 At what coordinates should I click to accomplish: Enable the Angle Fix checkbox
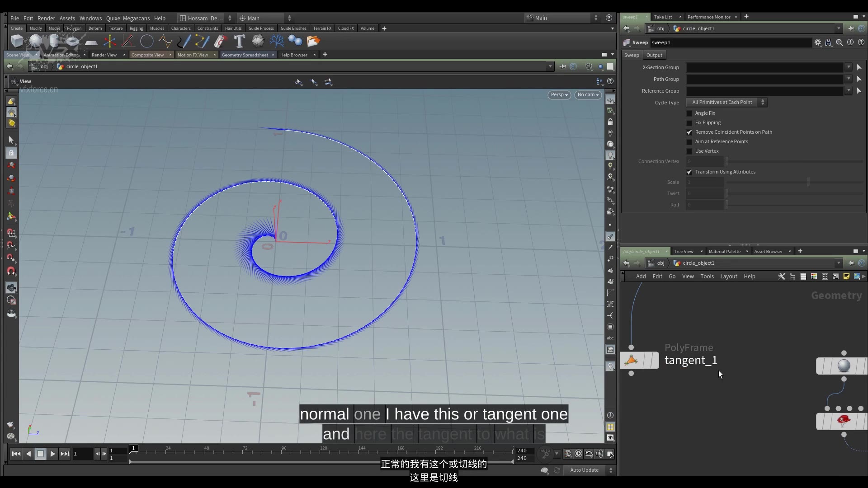689,113
